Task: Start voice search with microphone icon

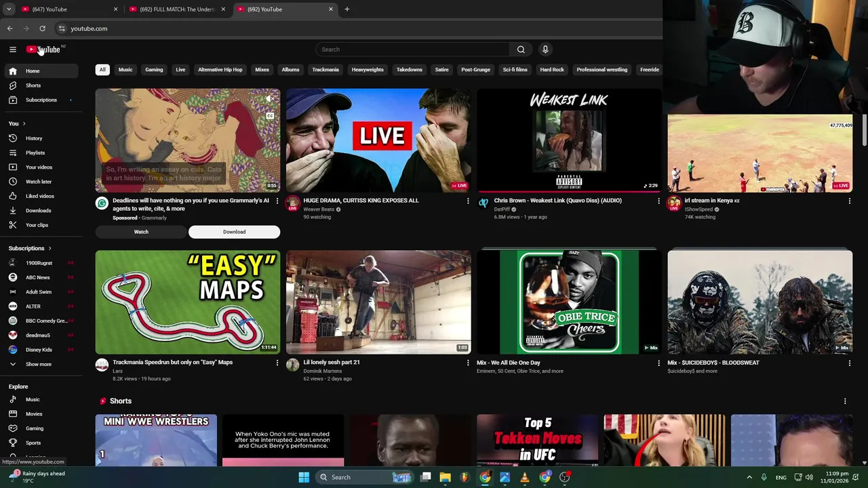Action: coord(545,49)
